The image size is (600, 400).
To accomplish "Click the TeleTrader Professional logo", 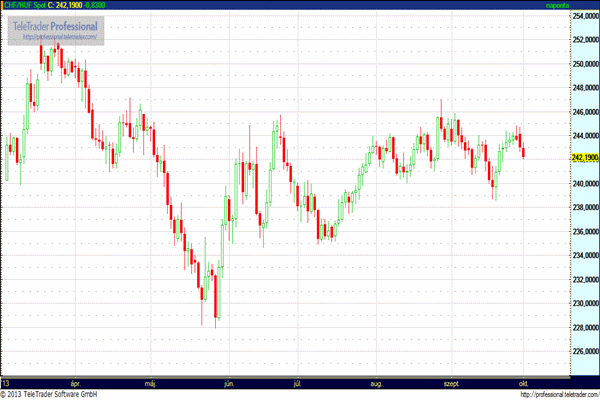I will tap(55, 25).
